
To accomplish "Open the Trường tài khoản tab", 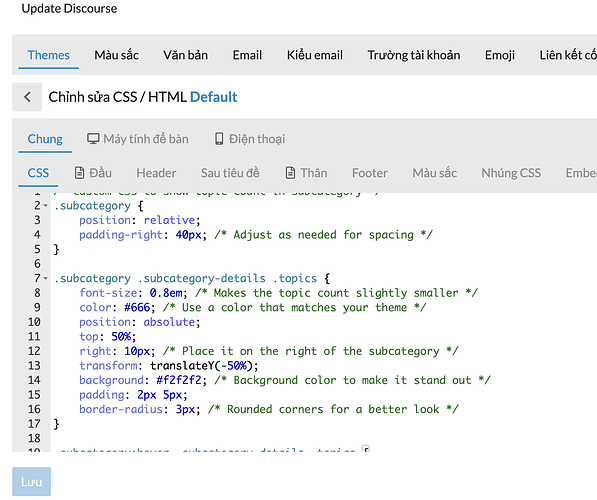I will coord(413,55).
